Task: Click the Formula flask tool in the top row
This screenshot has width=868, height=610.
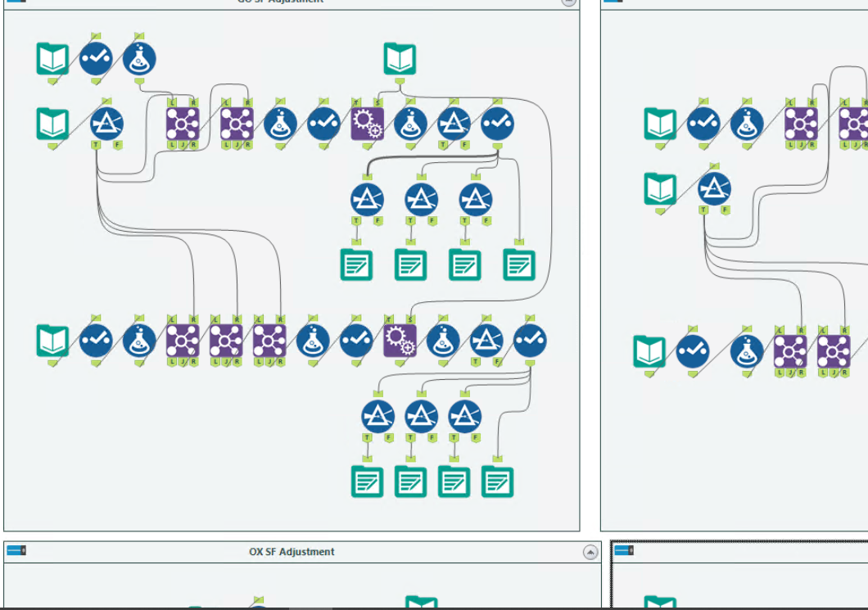Action: [x=138, y=59]
